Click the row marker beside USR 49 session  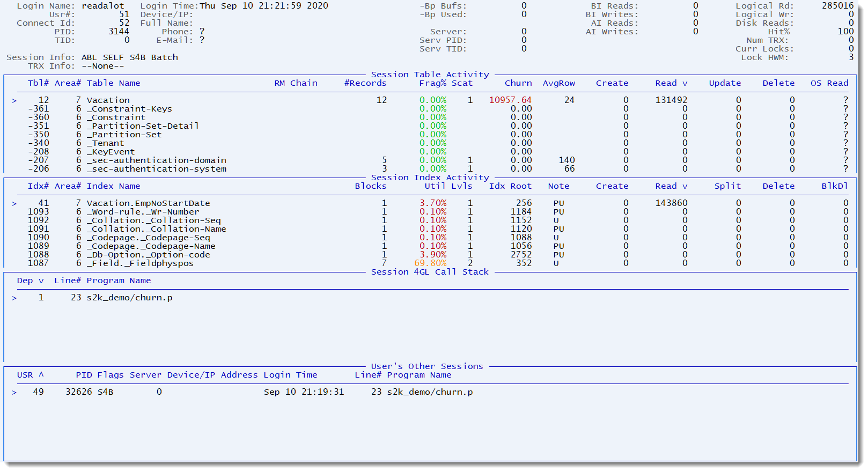coord(14,393)
